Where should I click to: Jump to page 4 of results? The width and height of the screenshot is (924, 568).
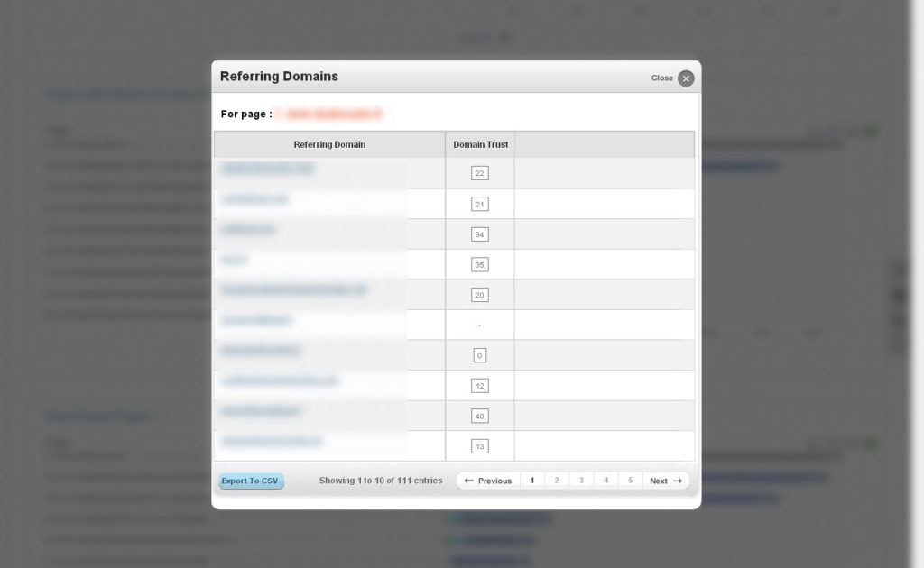[605, 481]
